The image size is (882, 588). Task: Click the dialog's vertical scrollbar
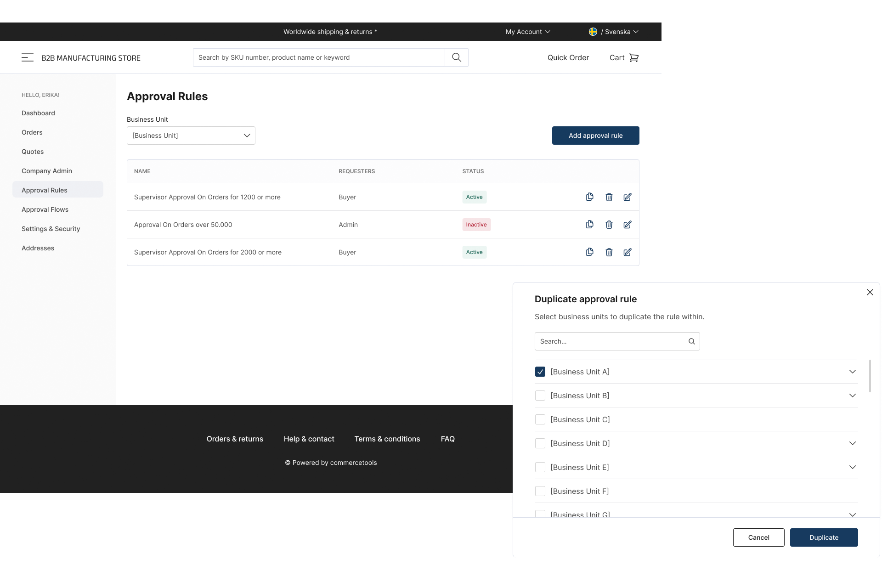tap(870, 376)
